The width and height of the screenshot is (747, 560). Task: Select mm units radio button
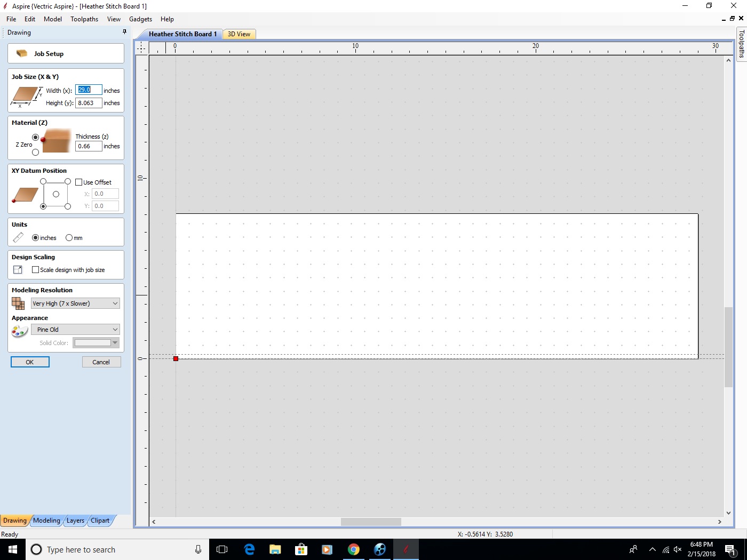click(x=69, y=238)
